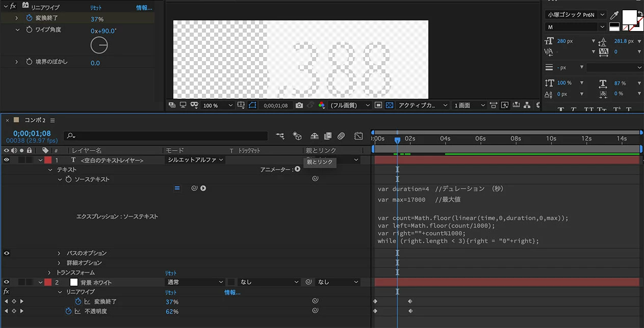Enable motion blur icon in timeline
The width and height of the screenshot is (644, 328).
tap(342, 136)
